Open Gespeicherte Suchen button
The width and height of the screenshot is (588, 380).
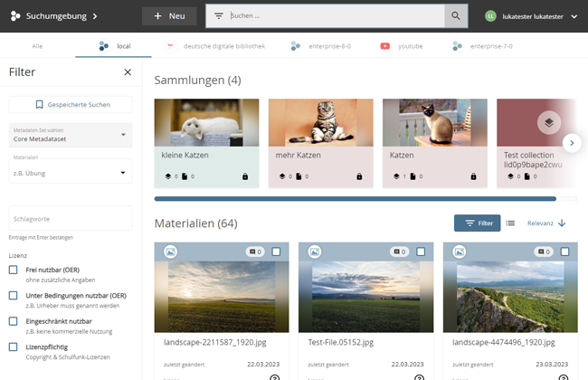pos(71,104)
